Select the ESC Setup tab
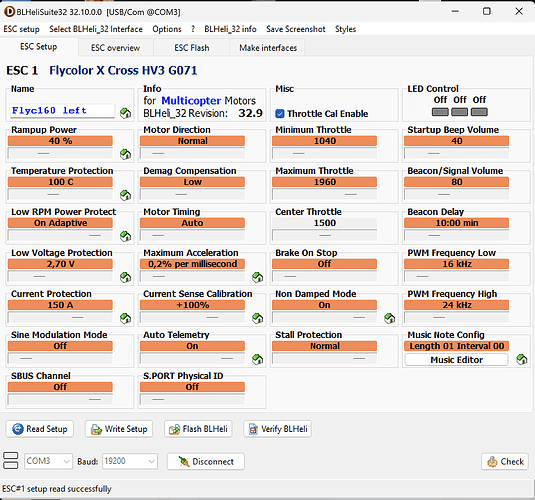 [x=39, y=47]
